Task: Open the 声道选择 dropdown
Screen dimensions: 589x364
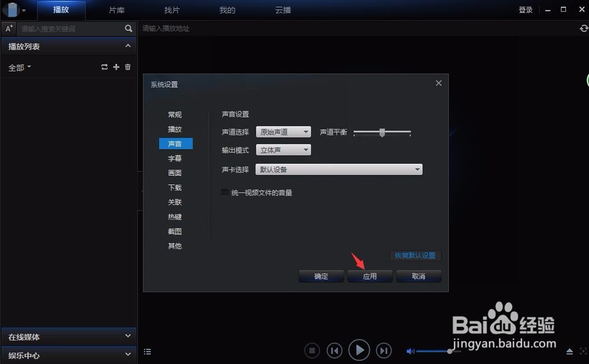Action: pos(283,132)
